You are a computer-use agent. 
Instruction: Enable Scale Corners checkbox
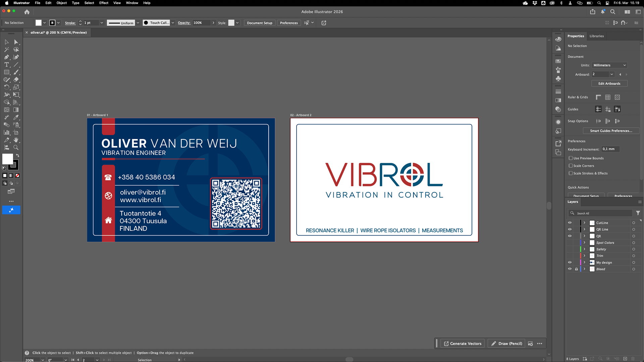coord(571,166)
